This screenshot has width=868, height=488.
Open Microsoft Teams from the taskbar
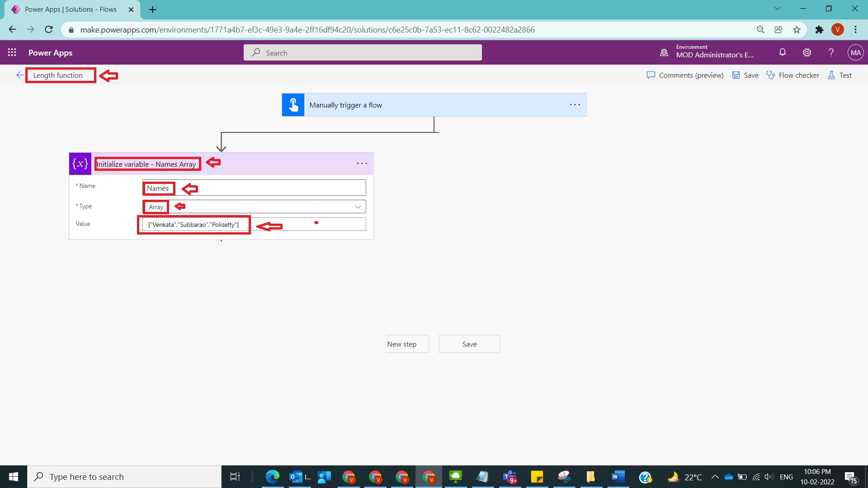[x=509, y=477]
